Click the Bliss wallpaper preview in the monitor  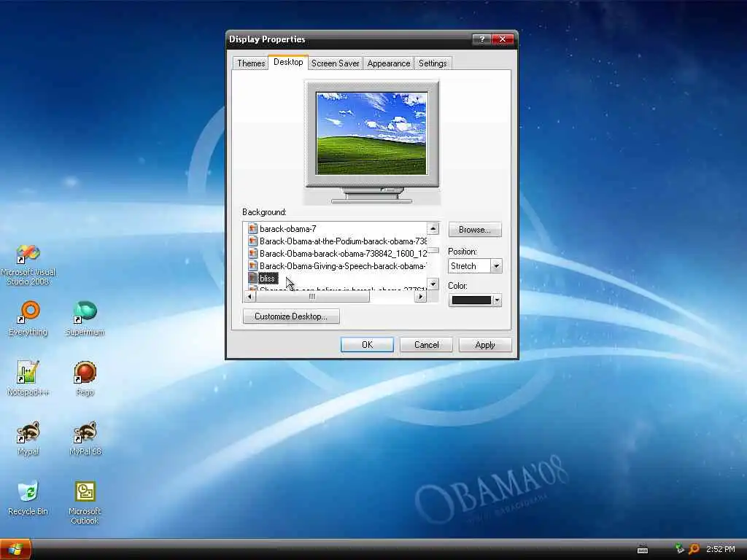[371, 133]
